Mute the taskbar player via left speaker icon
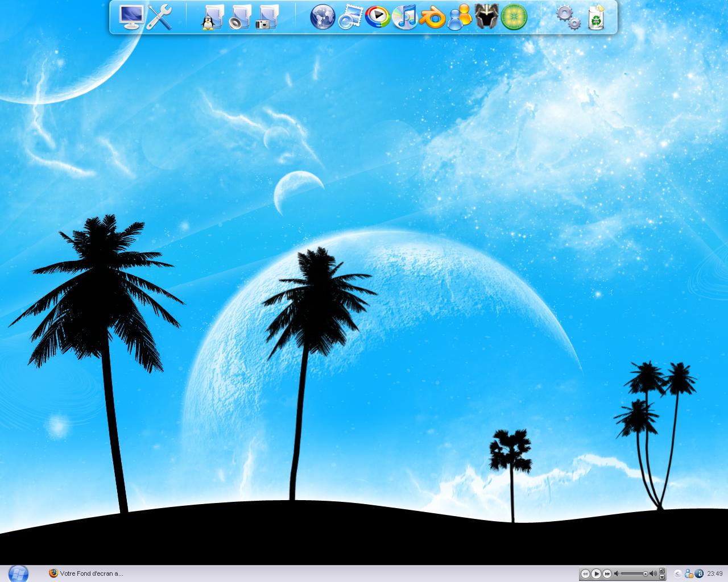This screenshot has height=582, width=728. point(617,573)
